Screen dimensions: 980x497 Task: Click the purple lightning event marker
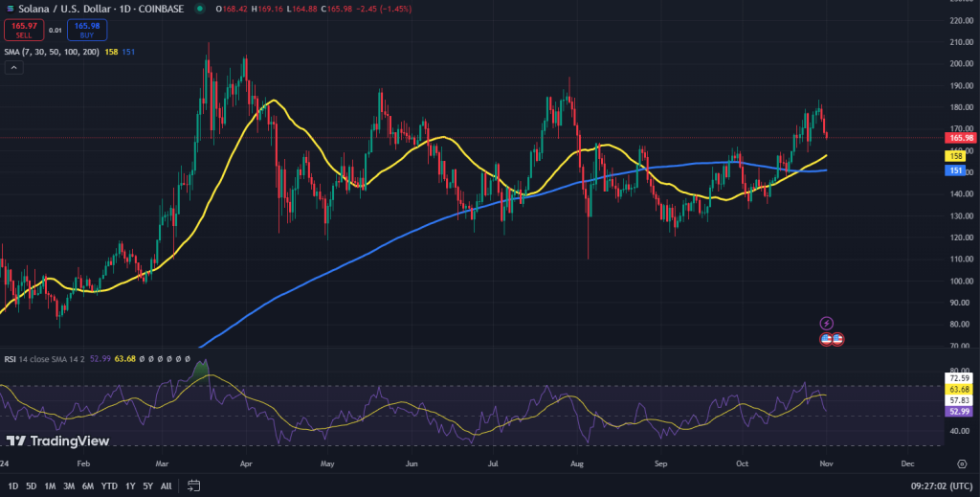(x=826, y=324)
